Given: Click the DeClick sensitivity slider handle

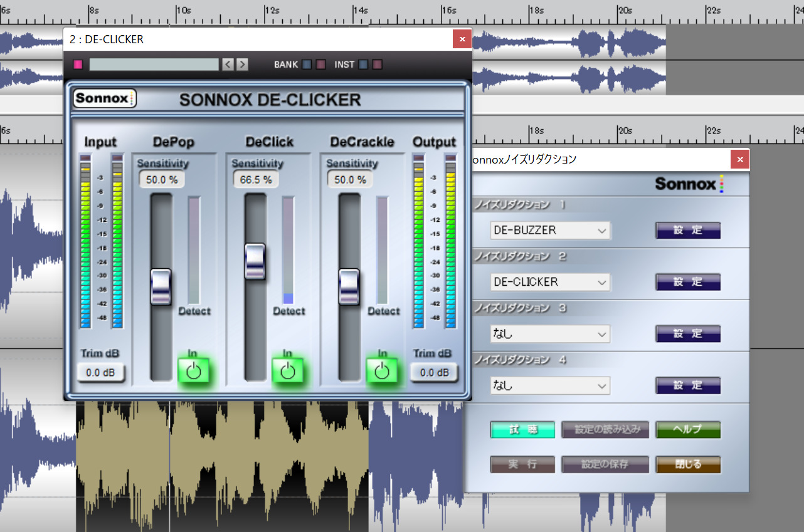Looking at the screenshot, I should 255,261.
